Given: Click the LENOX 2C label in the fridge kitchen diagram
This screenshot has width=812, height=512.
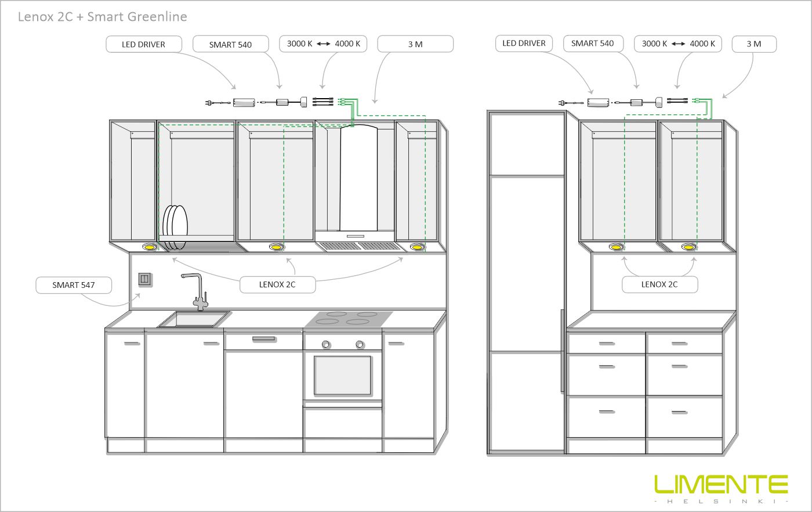Looking at the screenshot, I should click(x=659, y=284).
